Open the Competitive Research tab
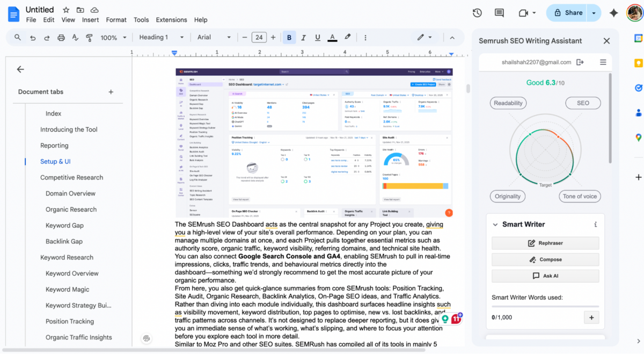The width and height of the screenshot is (644, 354). tap(72, 177)
